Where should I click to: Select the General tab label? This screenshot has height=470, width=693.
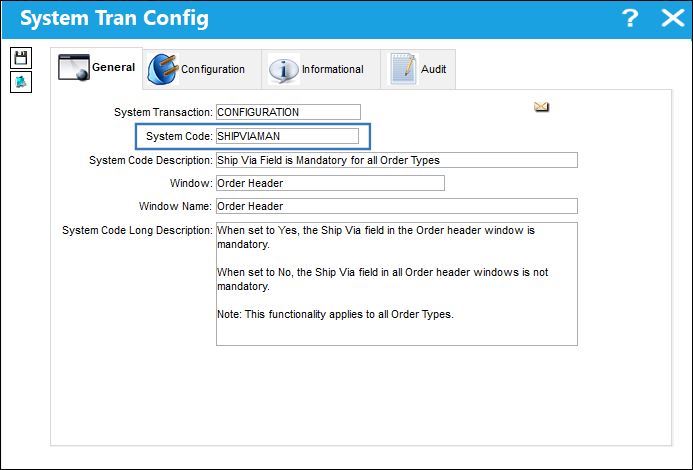point(113,67)
